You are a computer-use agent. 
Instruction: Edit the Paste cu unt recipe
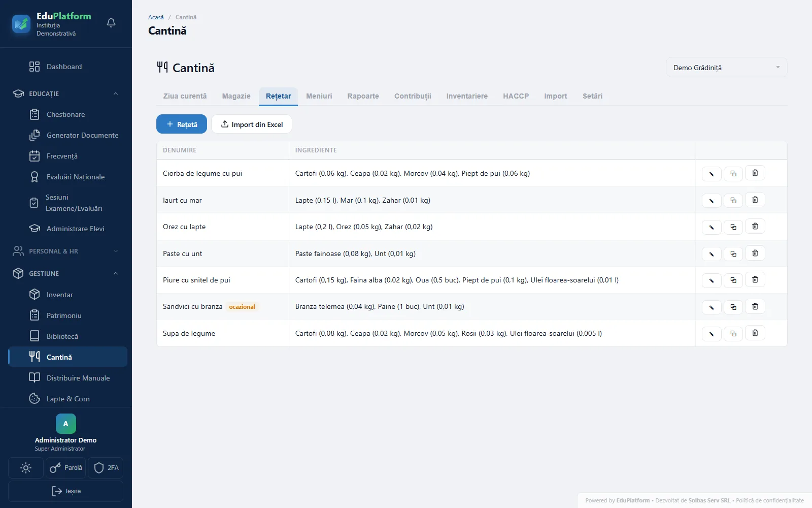(712, 253)
